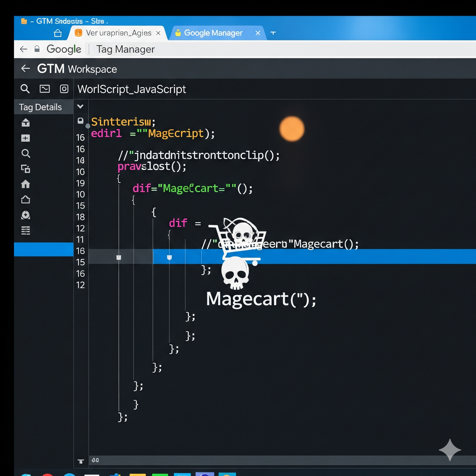Click the large skull icon

pos(235,273)
